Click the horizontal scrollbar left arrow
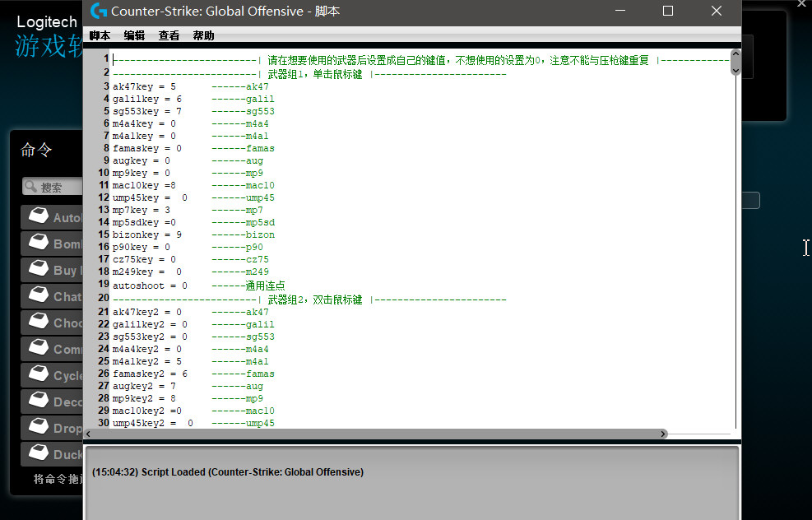The width and height of the screenshot is (812, 520). (88, 434)
